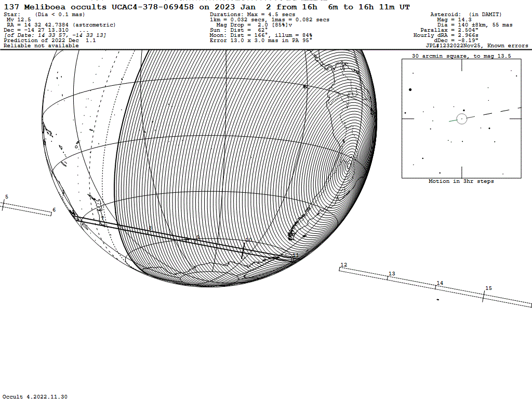
Task: Click the top crosshair tick of star chart
Action: [461, 65]
